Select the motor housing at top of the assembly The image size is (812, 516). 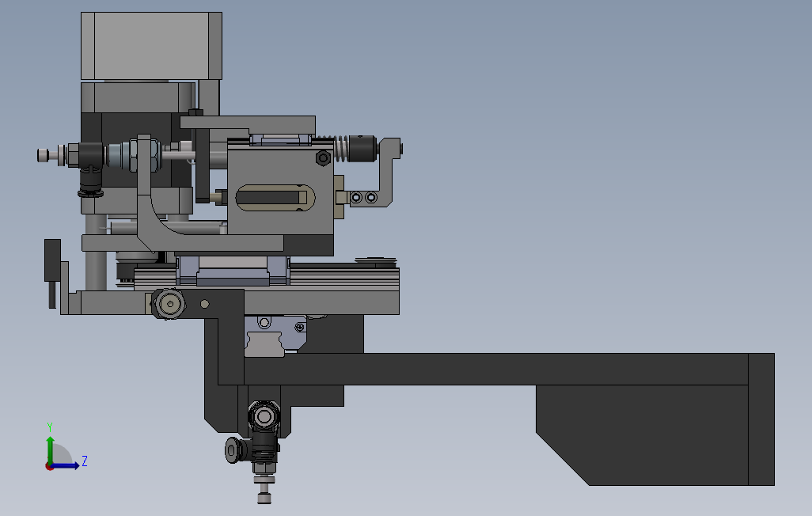tap(151, 46)
